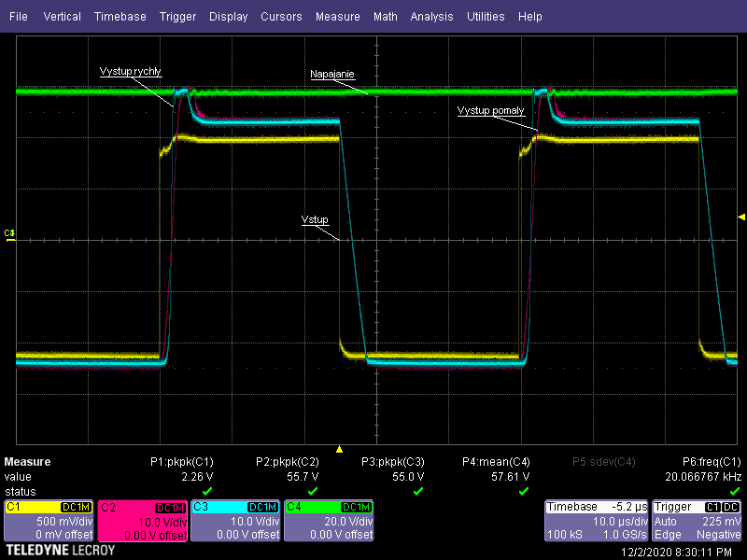Open the Timebase descriptor box
This screenshot has width=747, height=560.
tap(597, 521)
